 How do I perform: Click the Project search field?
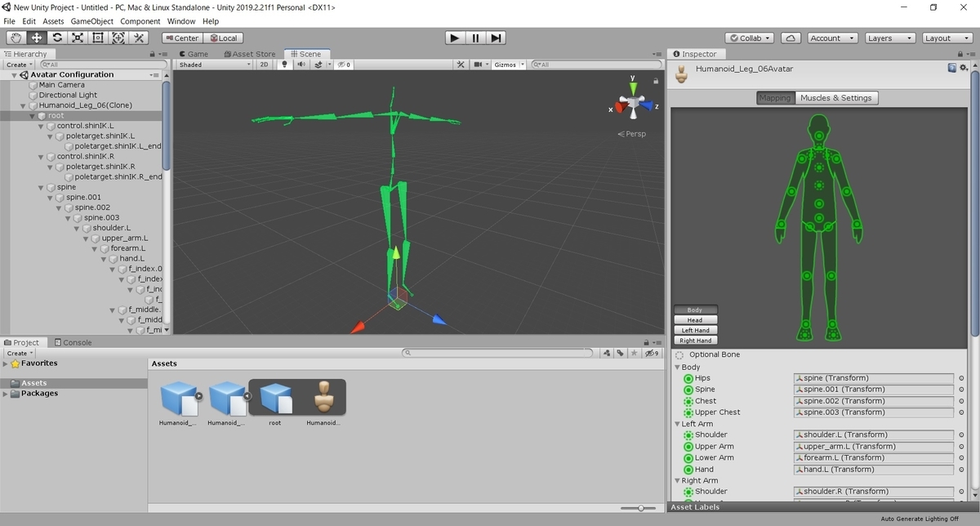tap(498, 353)
